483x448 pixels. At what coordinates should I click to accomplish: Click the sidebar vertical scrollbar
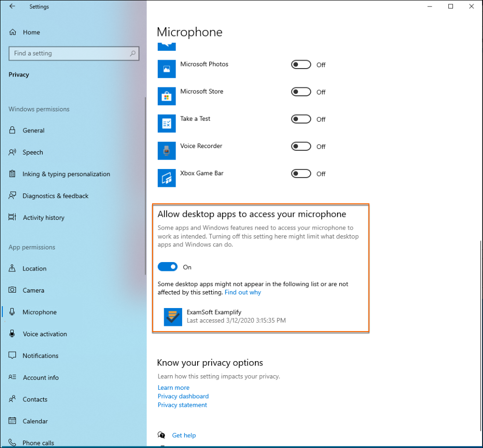pos(146,186)
